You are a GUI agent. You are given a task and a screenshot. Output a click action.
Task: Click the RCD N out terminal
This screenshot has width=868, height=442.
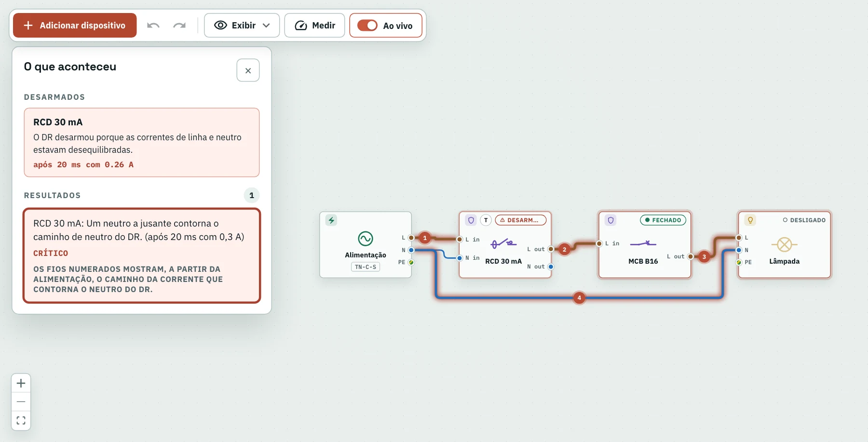point(551,267)
